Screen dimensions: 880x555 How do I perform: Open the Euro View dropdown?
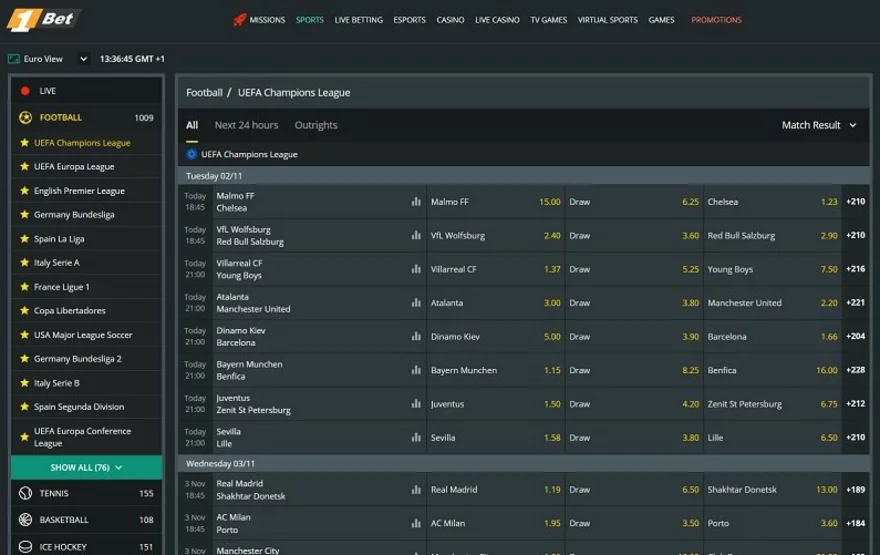(84, 59)
